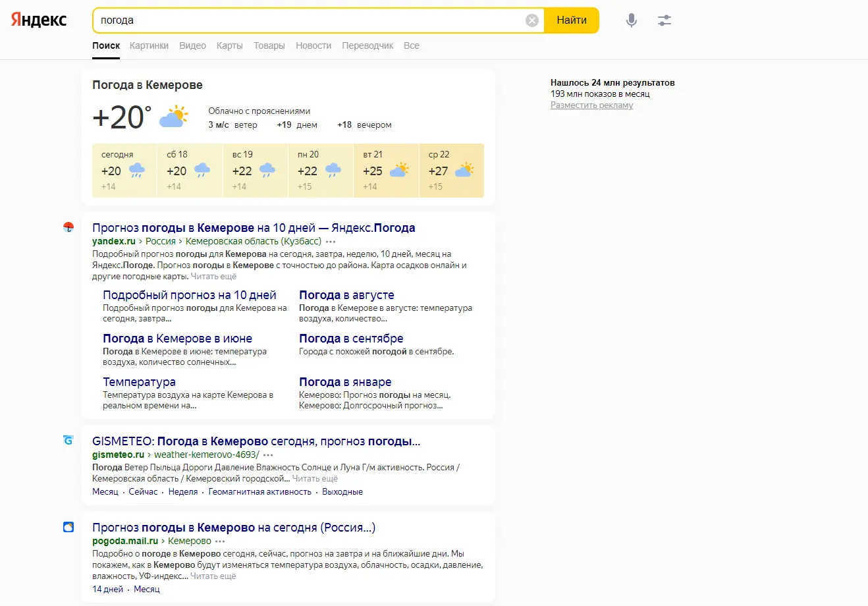Click the +20° current temperature
The height and width of the screenshot is (606, 868).
122,117
